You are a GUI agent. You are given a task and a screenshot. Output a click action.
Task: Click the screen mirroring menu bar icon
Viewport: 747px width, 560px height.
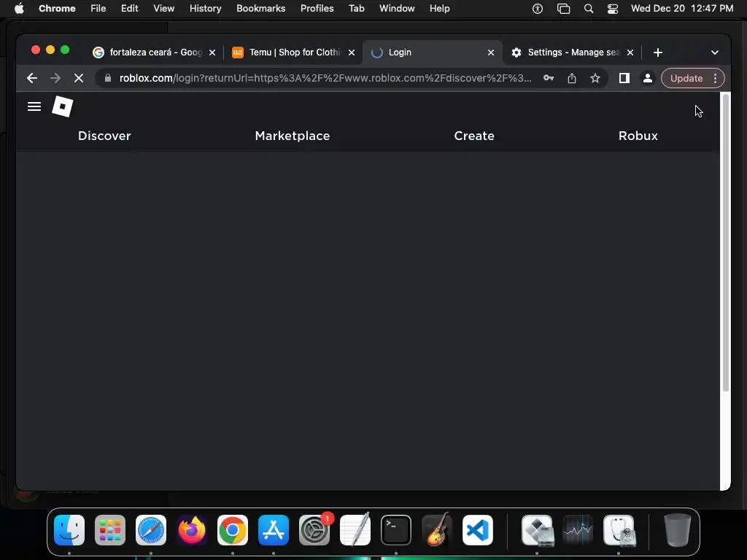pyautogui.click(x=564, y=9)
